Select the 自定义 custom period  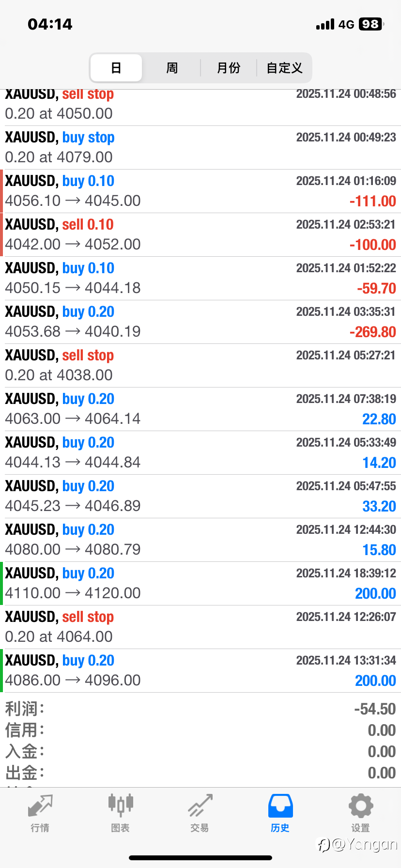click(x=284, y=68)
